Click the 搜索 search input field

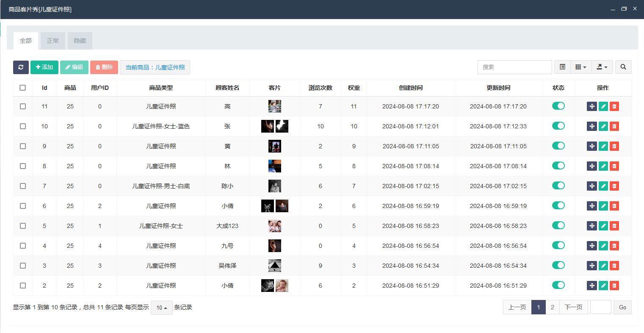514,67
